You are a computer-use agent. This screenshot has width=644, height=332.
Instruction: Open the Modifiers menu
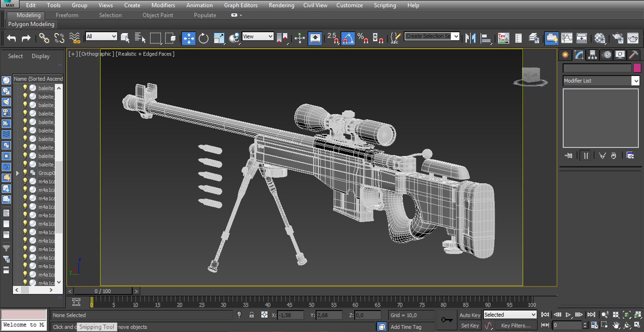click(x=163, y=5)
